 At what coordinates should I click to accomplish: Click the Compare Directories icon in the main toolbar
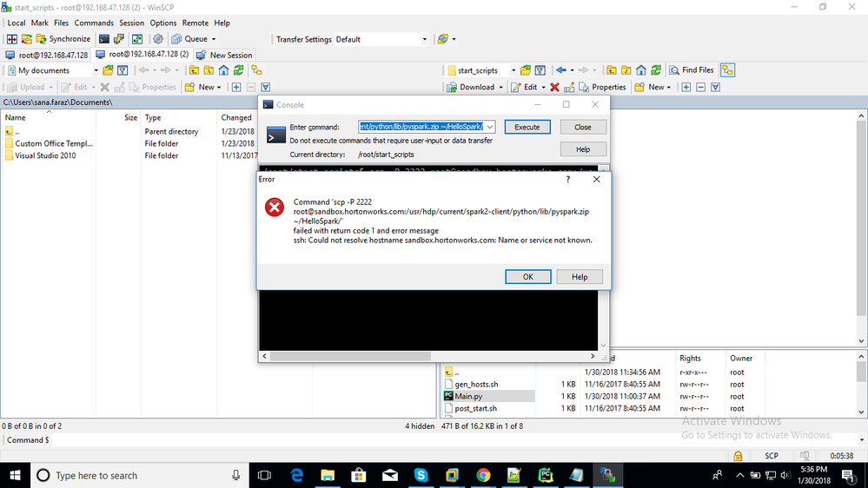coord(11,39)
